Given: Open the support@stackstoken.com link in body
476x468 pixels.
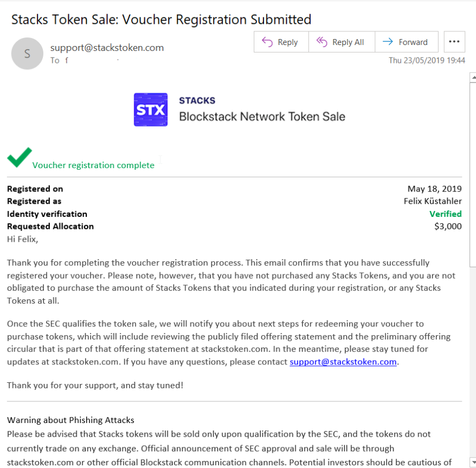Looking at the screenshot, I should coord(343,362).
